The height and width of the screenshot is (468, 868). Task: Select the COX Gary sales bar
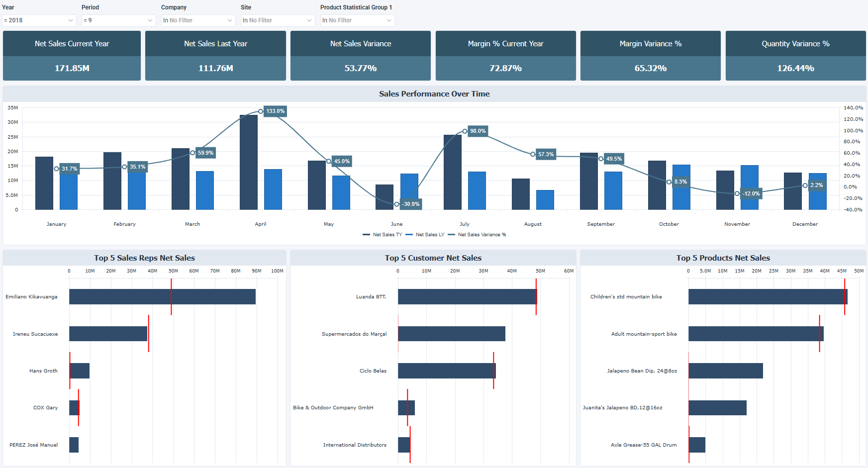[x=74, y=408]
